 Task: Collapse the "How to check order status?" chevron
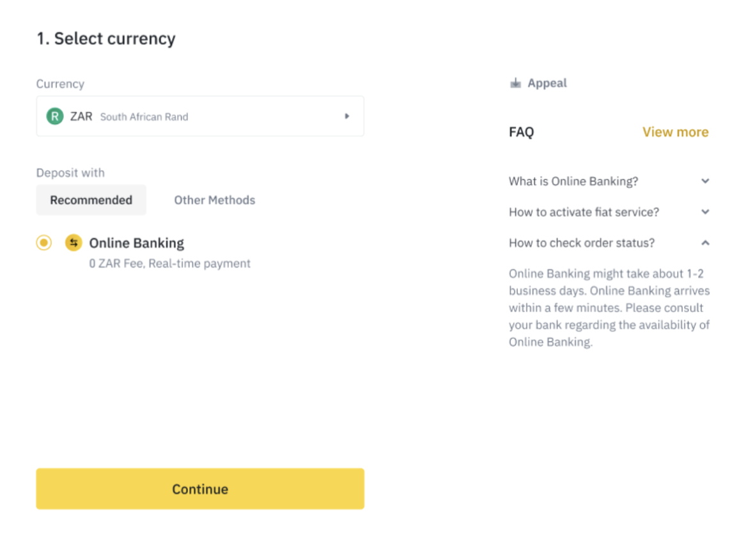point(705,243)
